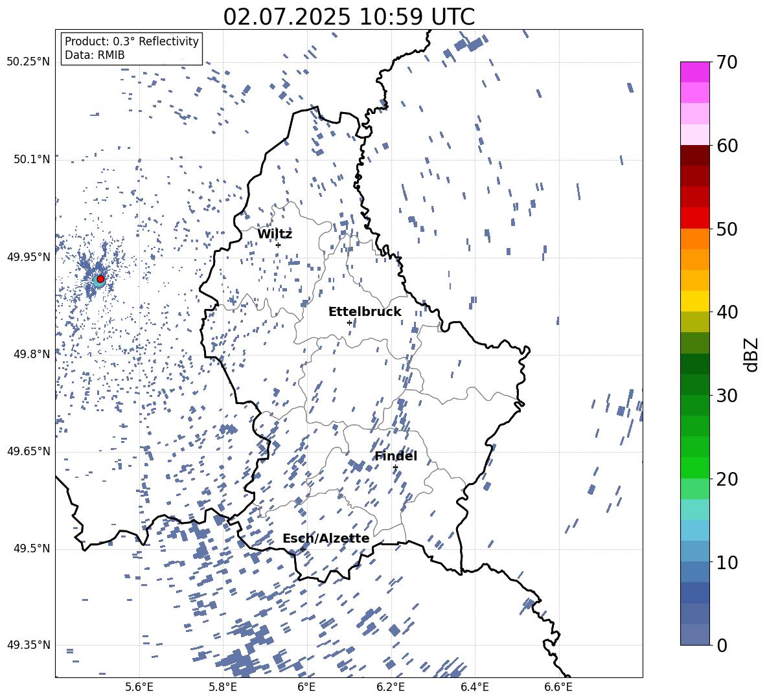Click the 6°E longitude label
This screenshot has height=700, width=767.
coord(306,687)
